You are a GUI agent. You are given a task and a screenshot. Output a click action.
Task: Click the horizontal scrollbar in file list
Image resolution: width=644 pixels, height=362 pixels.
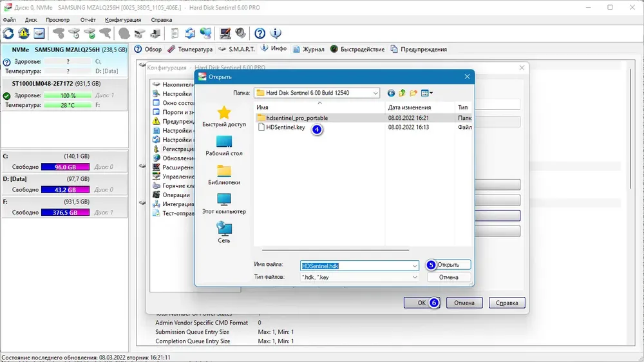tap(336, 250)
